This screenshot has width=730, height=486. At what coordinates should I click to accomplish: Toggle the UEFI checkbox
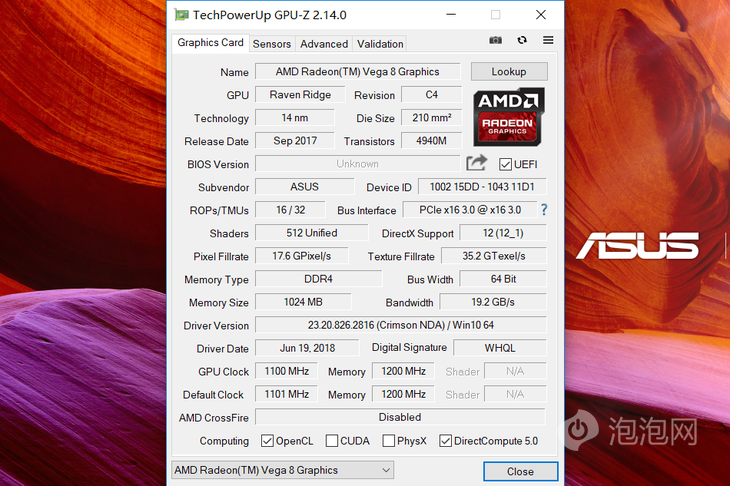tap(505, 164)
